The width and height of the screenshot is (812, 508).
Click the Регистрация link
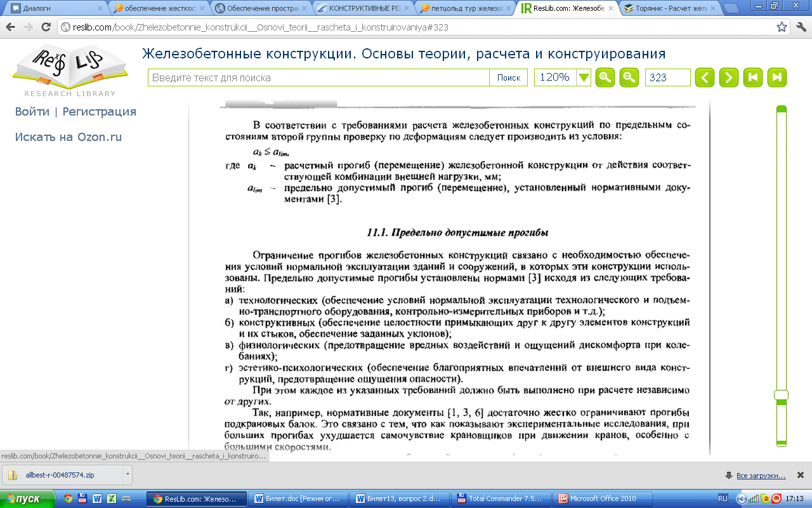coord(100,112)
